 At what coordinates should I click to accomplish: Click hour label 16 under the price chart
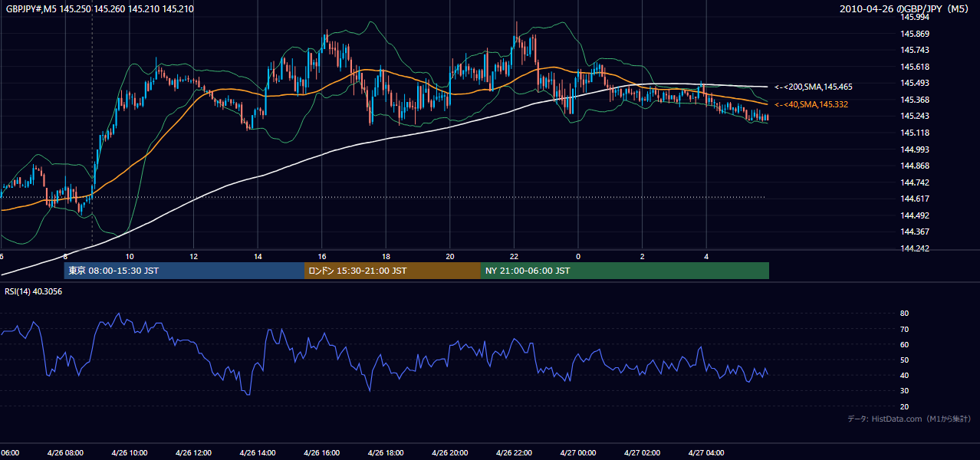(x=322, y=257)
